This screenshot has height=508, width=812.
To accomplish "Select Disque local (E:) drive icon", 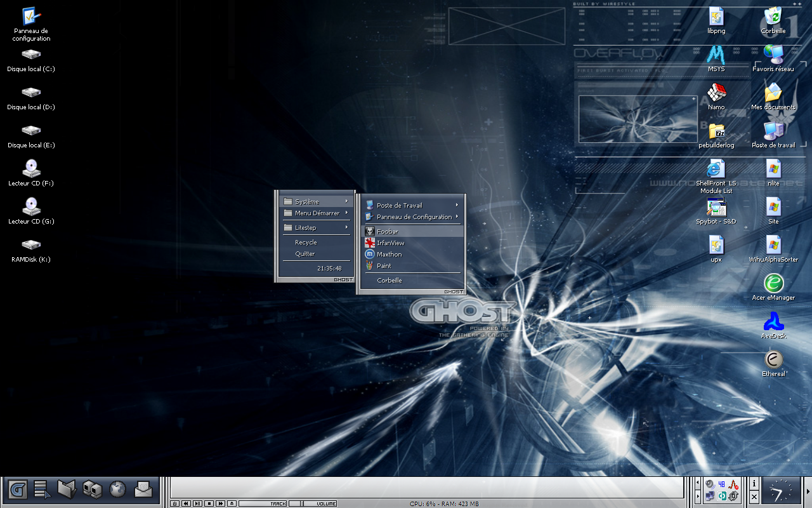I will point(31,137).
